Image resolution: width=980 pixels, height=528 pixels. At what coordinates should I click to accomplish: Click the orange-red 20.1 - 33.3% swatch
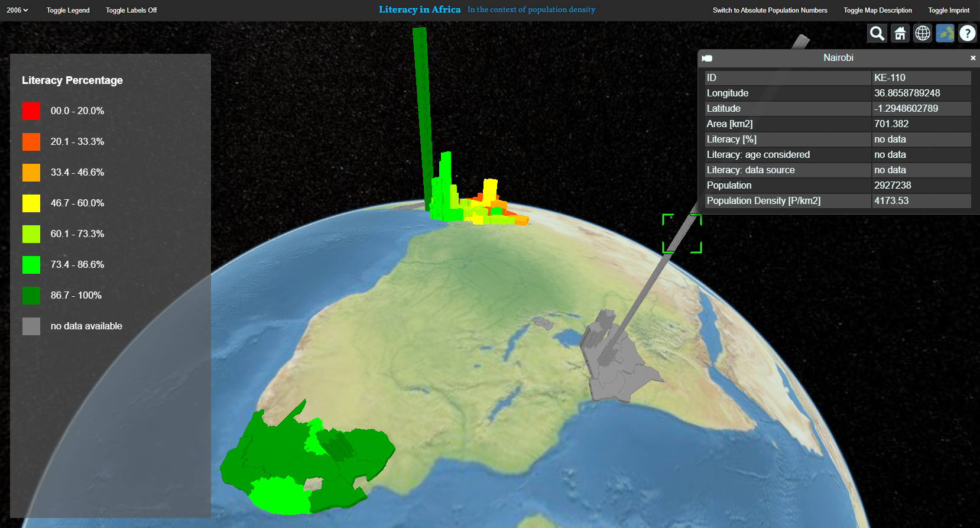pos(31,142)
